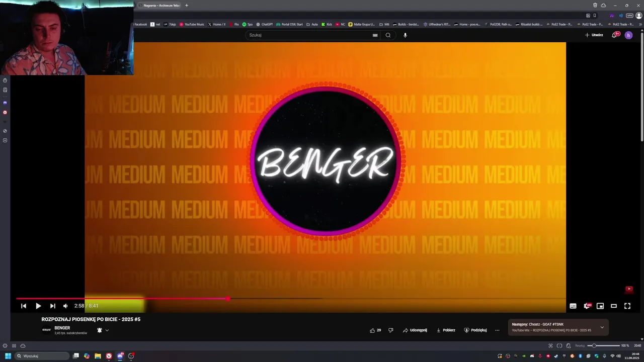Open the status bar settings gear
644x362 pixels.
[5, 345]
